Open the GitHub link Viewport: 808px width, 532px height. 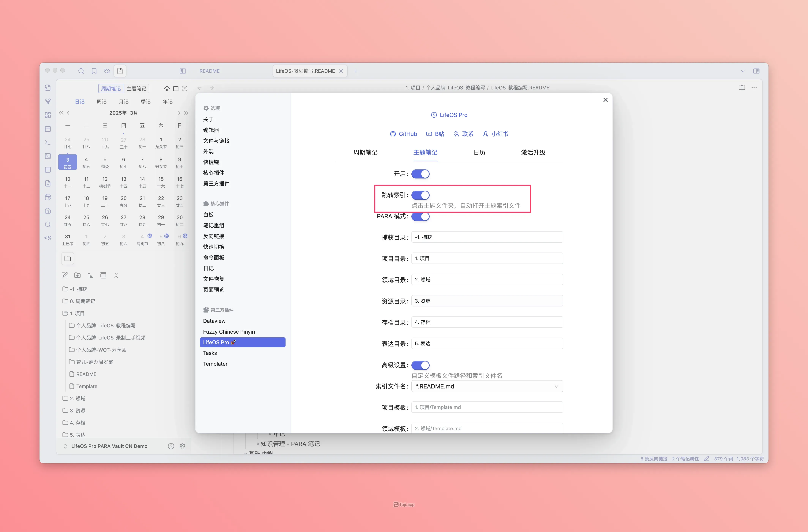(x=403, y=134)
